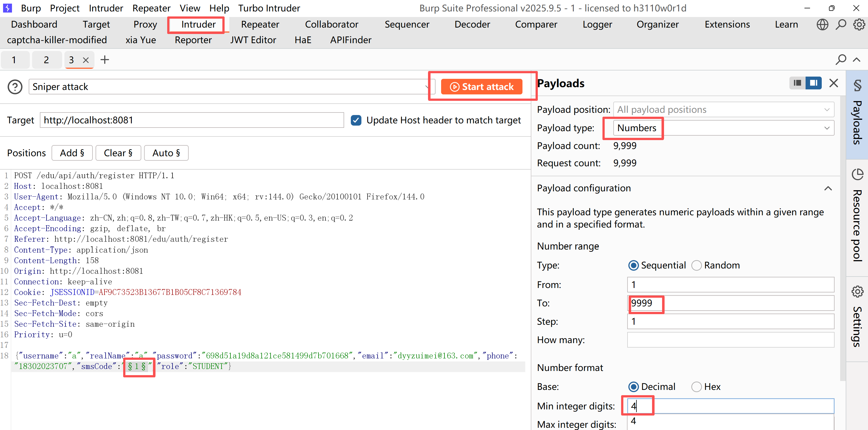Click the Start attack button
Image resolution: width=868 pixels, height=430 pixels.
click(482, 87)
